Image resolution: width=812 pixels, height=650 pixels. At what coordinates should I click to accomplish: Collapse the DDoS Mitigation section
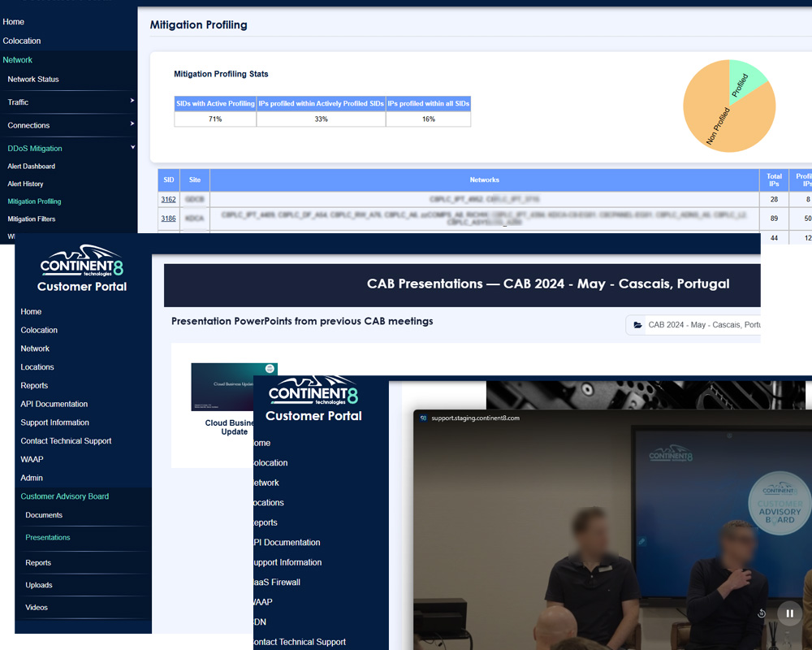point(132,148)
